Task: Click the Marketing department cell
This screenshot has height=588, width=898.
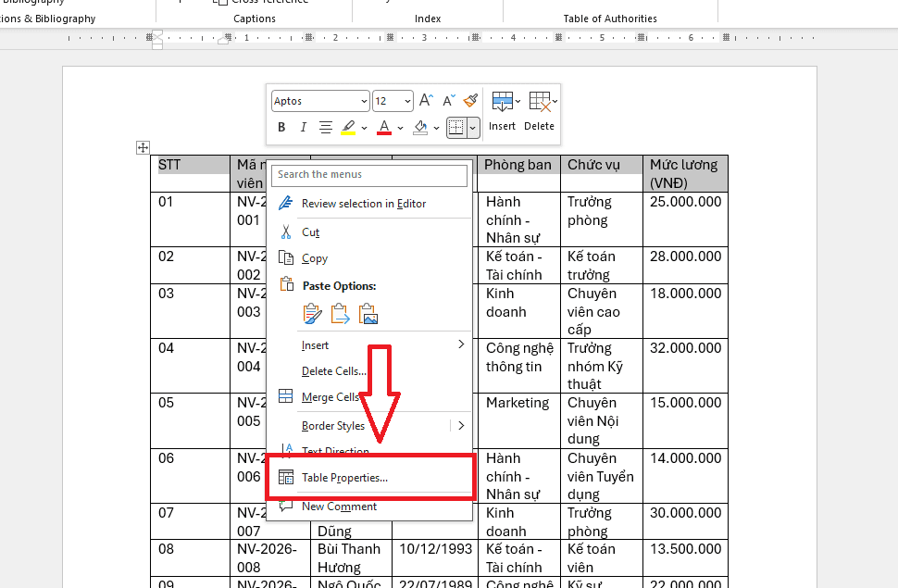Action: coord(518,420)
